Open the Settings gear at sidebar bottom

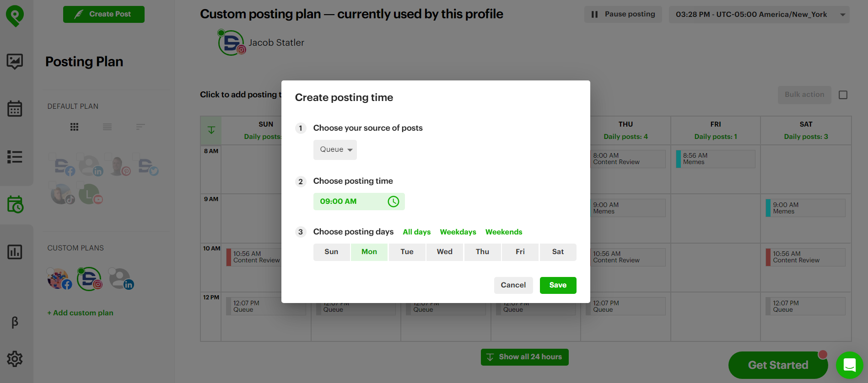tap(15, 359)
